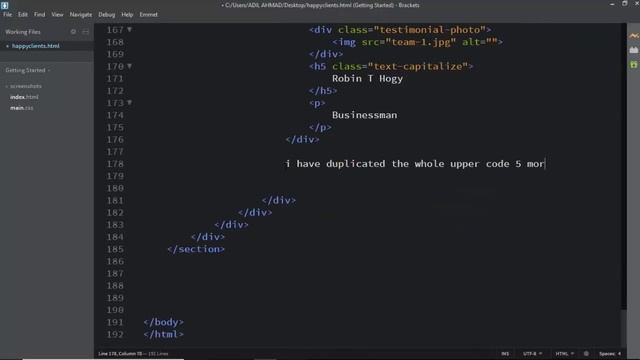This screenshot has width=640, height=360.
Task: Click the Brackets app icon in title bar
Action: 4,5
